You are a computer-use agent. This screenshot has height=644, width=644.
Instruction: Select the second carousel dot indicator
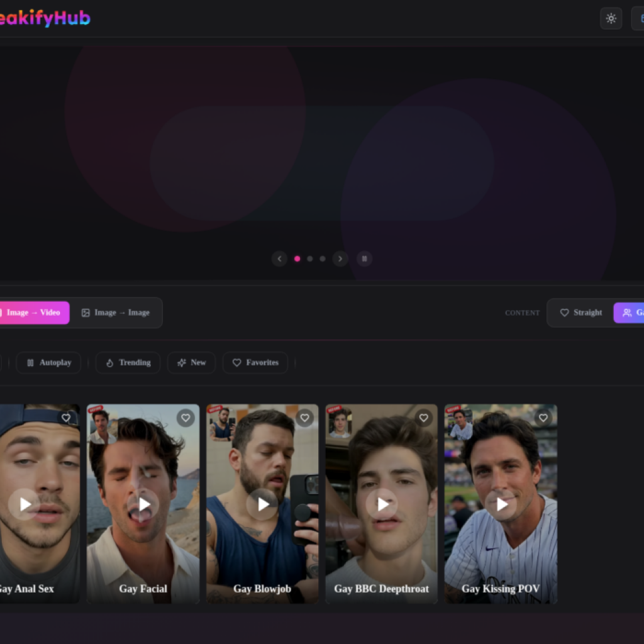coord(309,258)
